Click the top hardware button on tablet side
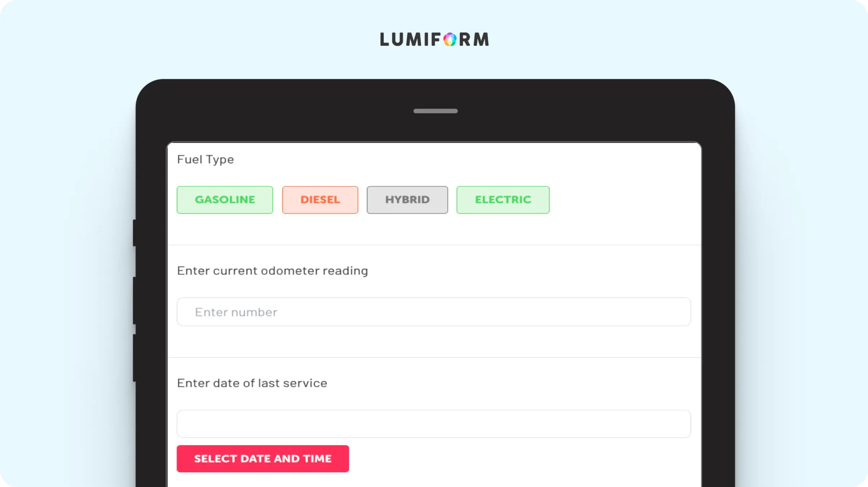The height and width of the screenshot is (487, 868). point(134,233)
